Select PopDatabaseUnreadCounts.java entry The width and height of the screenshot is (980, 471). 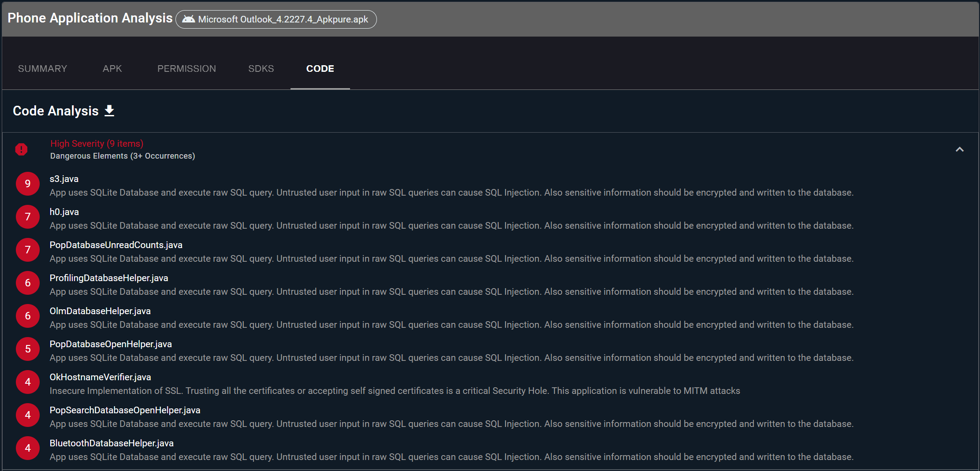[116, 245]
